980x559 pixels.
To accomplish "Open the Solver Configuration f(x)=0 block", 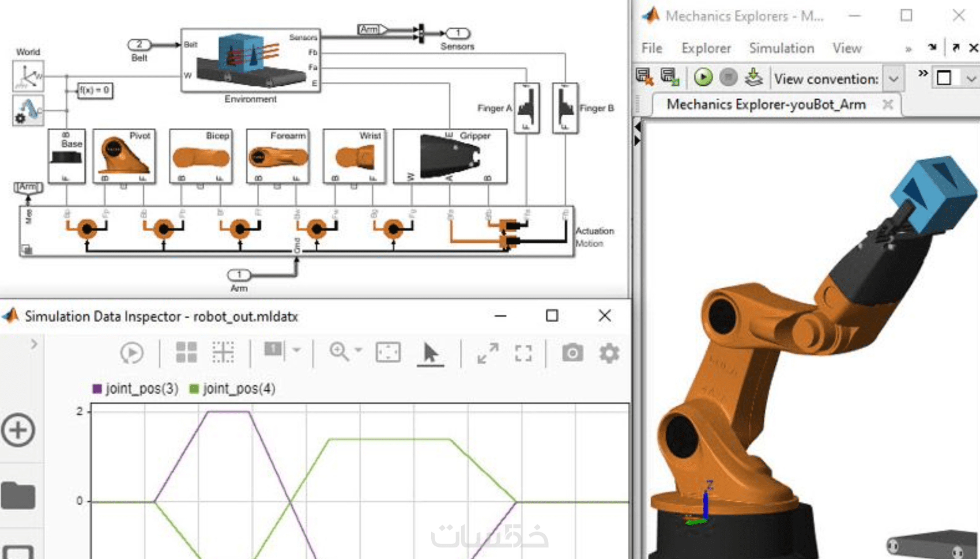I will pos(95,90).
